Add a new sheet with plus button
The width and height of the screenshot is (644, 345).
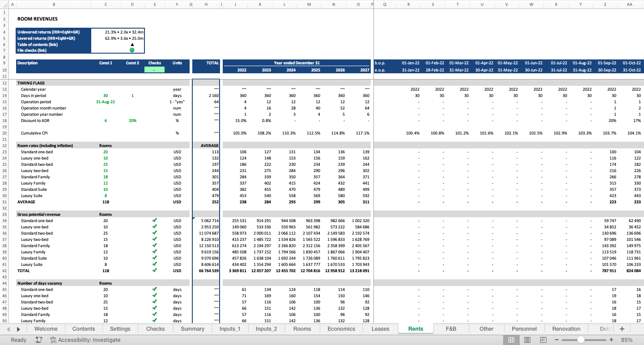click(x=622, y=329)
